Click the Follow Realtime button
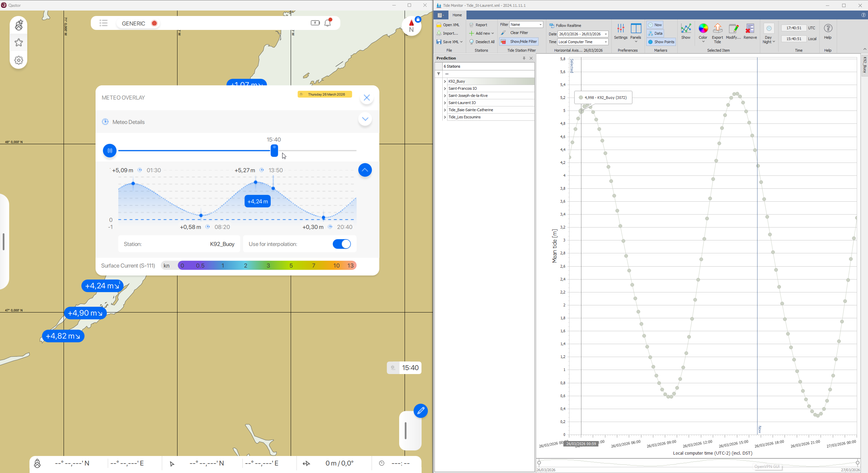Image resolution: width=868 pixels, height=473 pixels. pos(565,26)
